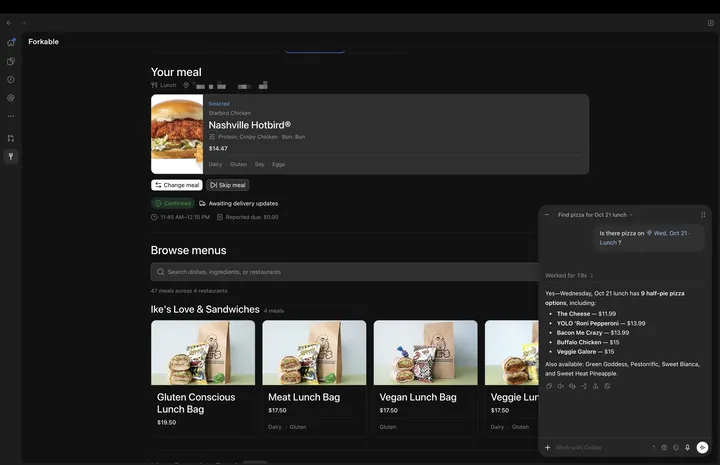
Task: Open the three-dots more menu in sidebar
Action: tap(11, 116)
